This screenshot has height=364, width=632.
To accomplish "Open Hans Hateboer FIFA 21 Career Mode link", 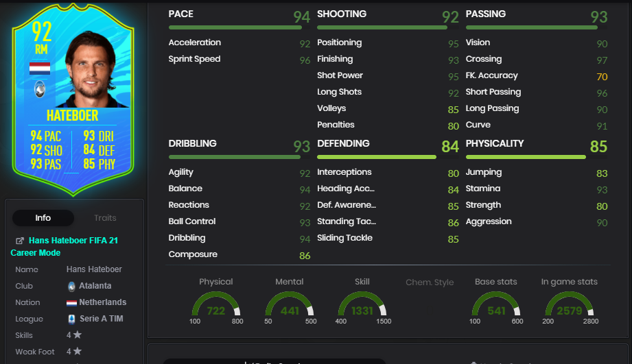I will (x=64, y=246).
